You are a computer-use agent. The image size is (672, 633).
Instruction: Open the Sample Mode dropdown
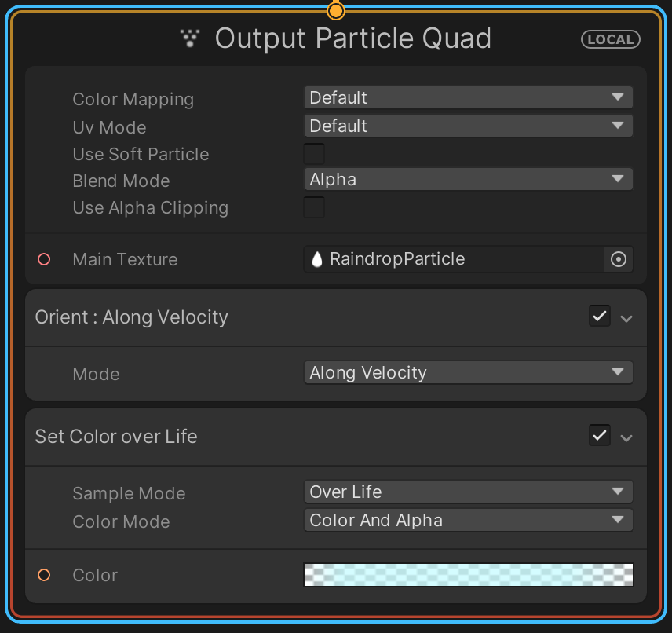[468, 492]
